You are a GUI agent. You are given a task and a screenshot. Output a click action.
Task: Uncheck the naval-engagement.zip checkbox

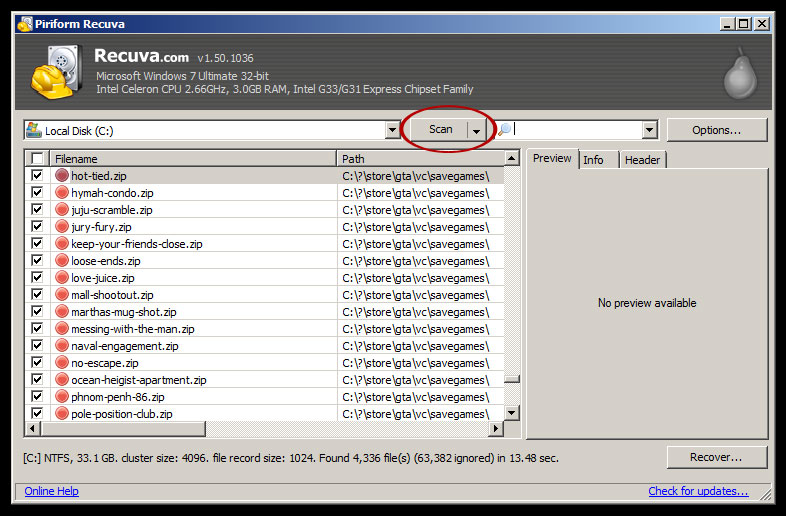pos(37,346)
